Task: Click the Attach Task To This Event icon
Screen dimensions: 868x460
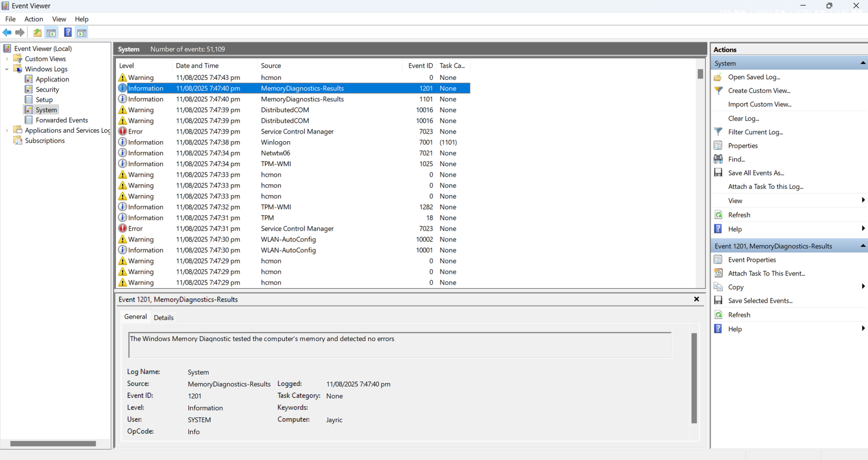Action: (718, 273)
